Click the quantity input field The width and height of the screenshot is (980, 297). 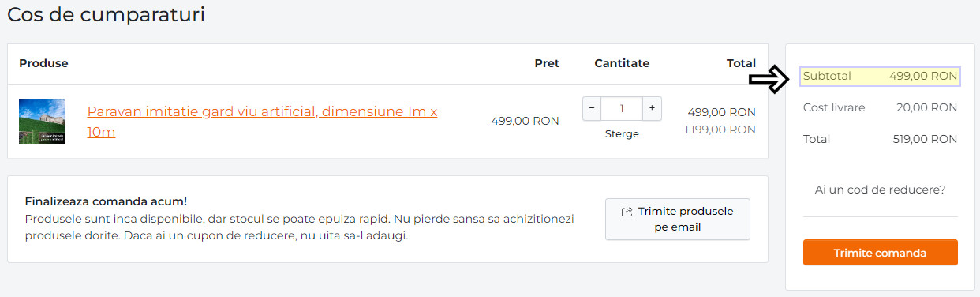(x=622, y=109)
